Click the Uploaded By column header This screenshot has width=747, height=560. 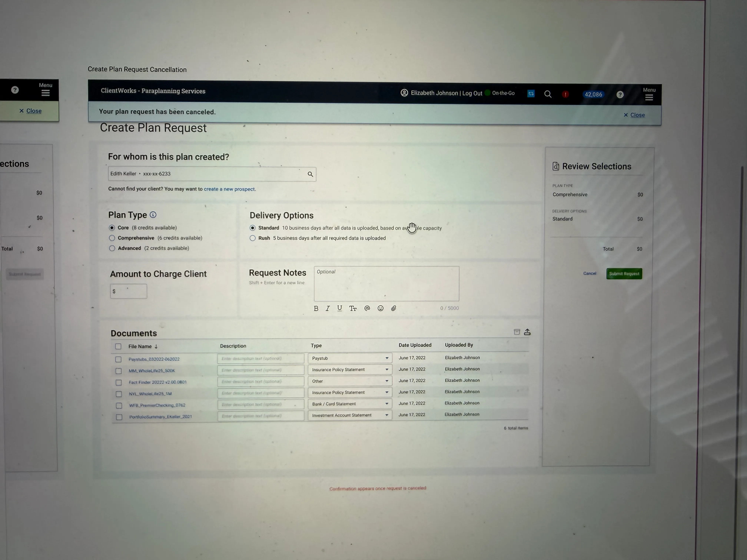[x=459, y=345]
